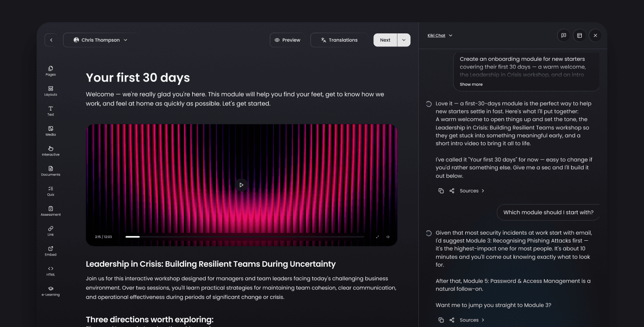
Task: Select the Interactive tool in the sidebar
Action: [51, 151]
